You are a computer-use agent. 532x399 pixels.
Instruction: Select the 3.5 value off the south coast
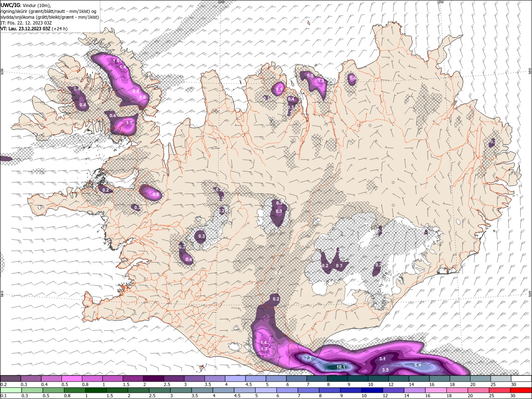(385, 370)
